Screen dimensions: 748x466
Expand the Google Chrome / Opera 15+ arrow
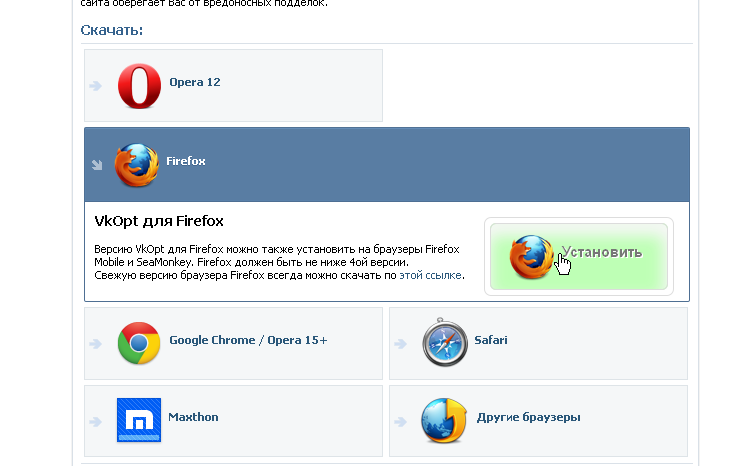pyautogui.click(x=96, y=343)
